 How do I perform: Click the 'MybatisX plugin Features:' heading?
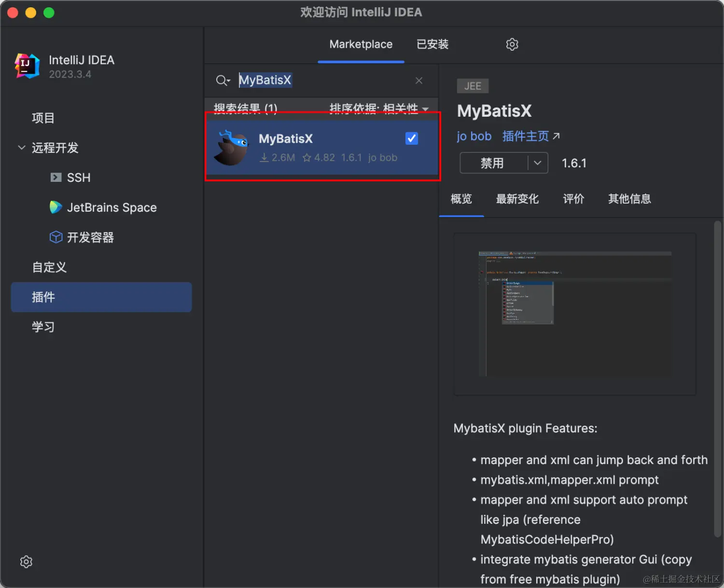coord(525,428)
